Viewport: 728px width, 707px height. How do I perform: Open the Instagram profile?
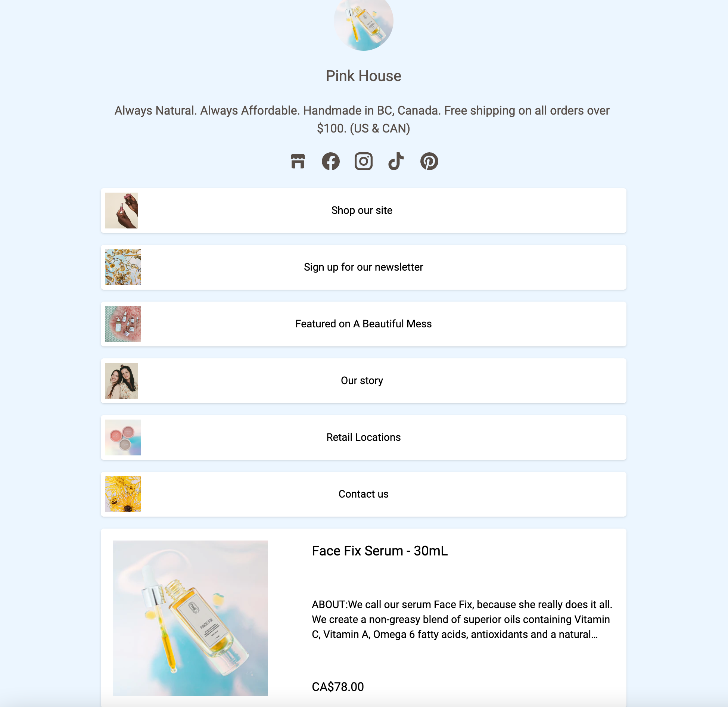(363, 161)
